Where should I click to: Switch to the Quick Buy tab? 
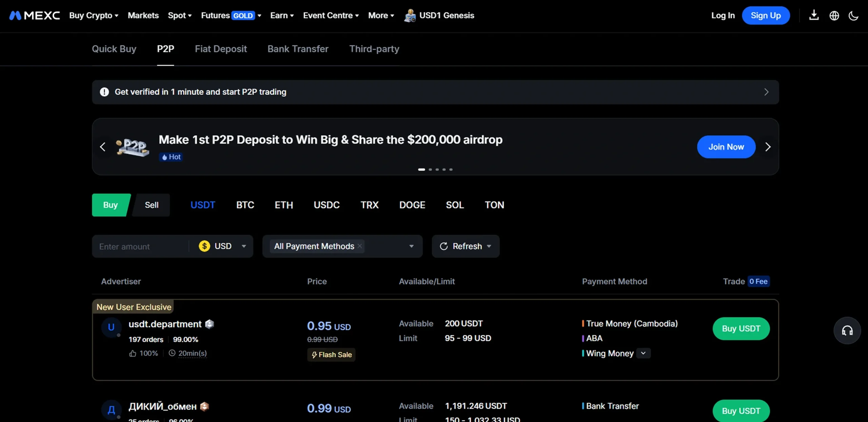[114, 49]
